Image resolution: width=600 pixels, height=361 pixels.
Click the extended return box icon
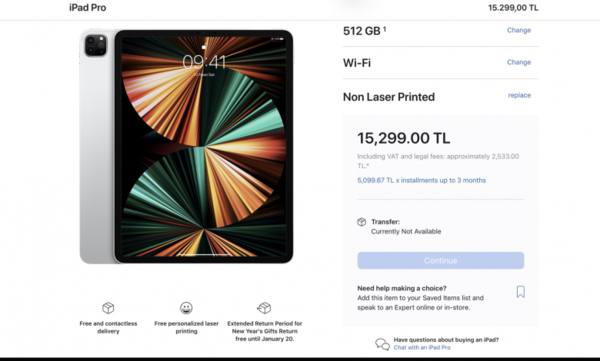(264, 308)
